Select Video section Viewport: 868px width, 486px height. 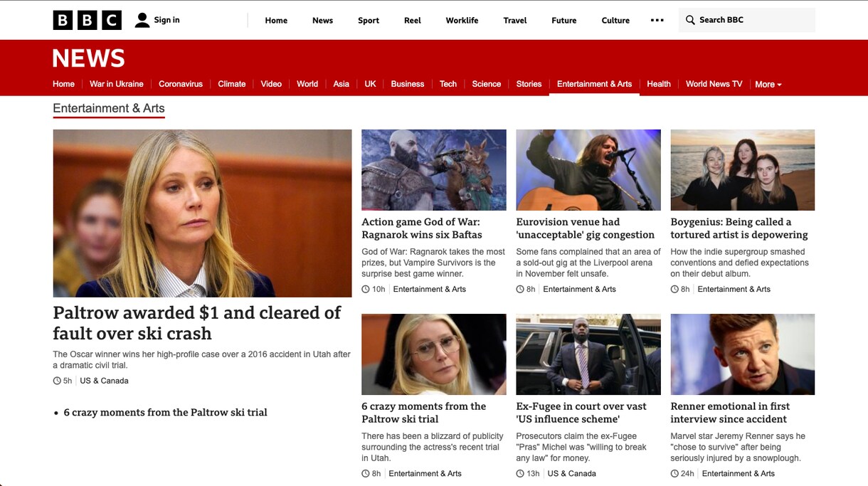(x=271, y=84)
